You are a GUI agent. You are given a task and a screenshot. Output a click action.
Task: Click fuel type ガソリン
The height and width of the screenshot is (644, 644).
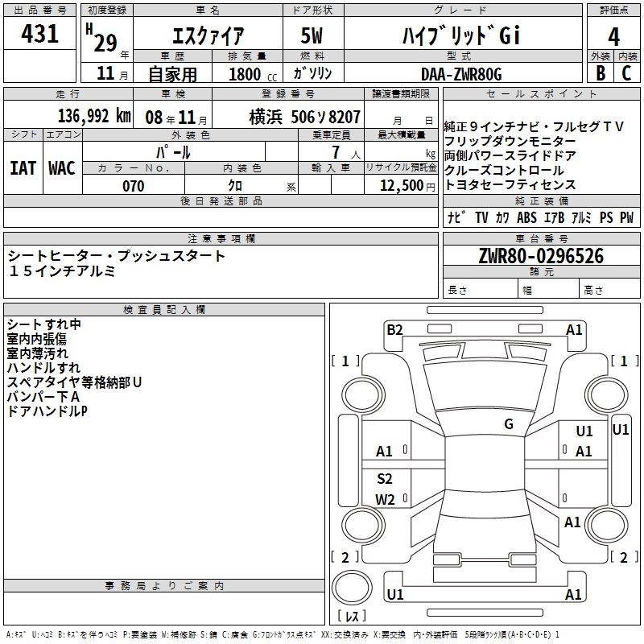coord(312,73)
